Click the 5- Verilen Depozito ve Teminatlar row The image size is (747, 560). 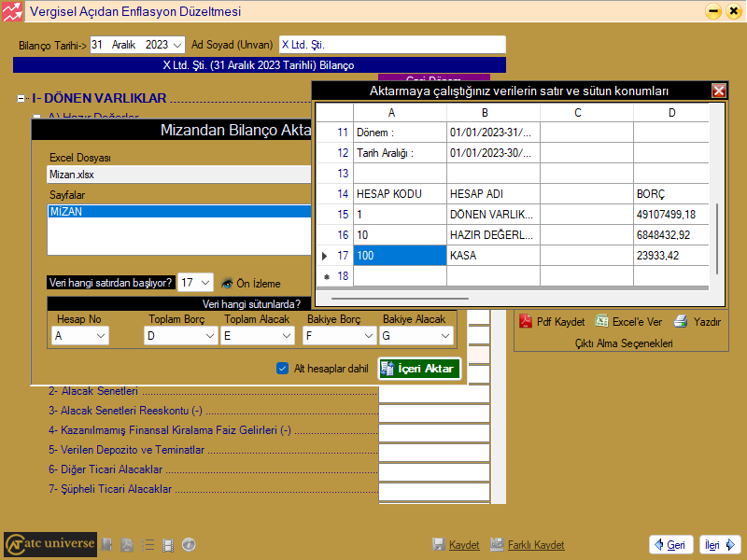126,450
